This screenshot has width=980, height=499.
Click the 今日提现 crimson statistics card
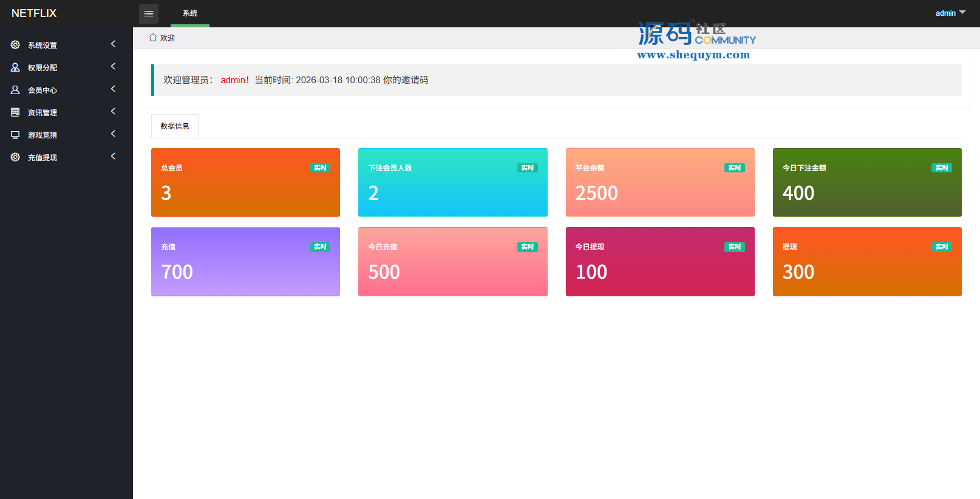pos(660,262)
